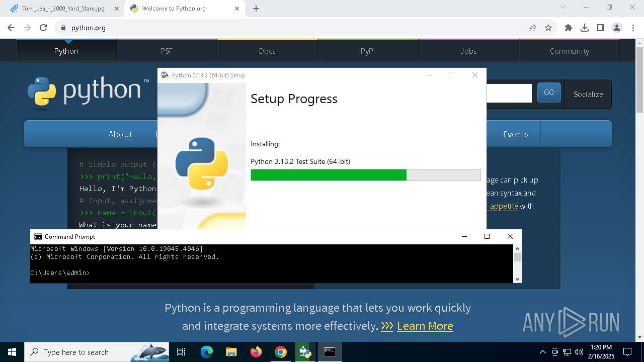Click the Chrome forward arrow
The width and height of the screenshot is (644, 362).
pos(27,28)
